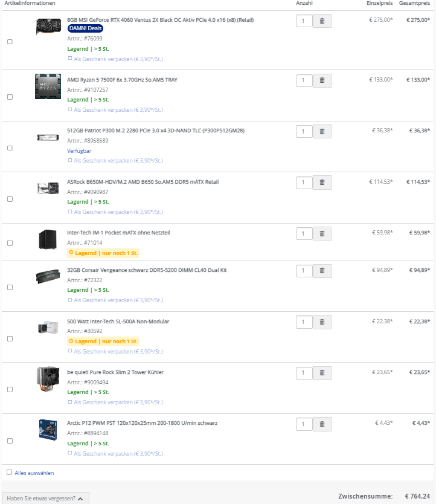The width and height of the screenshot is (436, 504).
Task: Edit quantity for Corsair Vengeance RAM
Action: click(x=304, y=271)
